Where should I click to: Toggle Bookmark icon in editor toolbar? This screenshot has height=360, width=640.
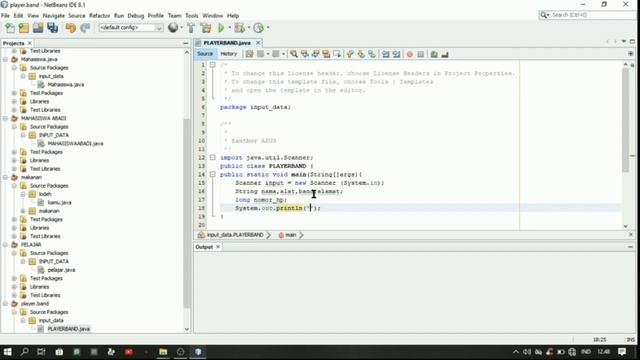click(x=371, y=54)
